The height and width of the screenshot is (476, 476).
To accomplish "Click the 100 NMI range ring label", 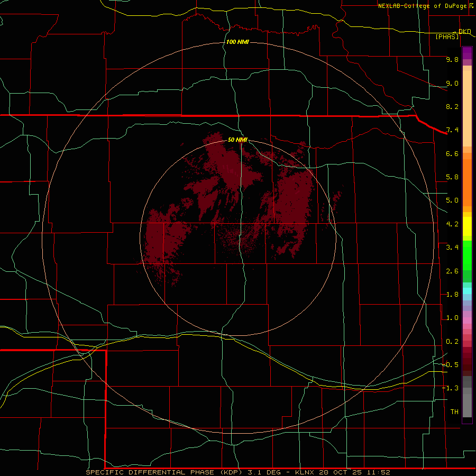I will click(237, 42).
